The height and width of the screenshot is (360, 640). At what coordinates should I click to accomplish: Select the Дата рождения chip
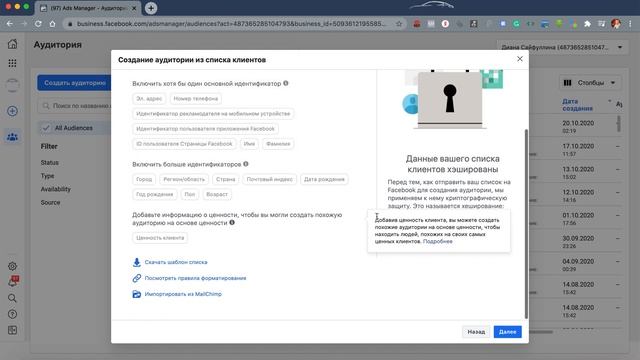tap(324, 179)
